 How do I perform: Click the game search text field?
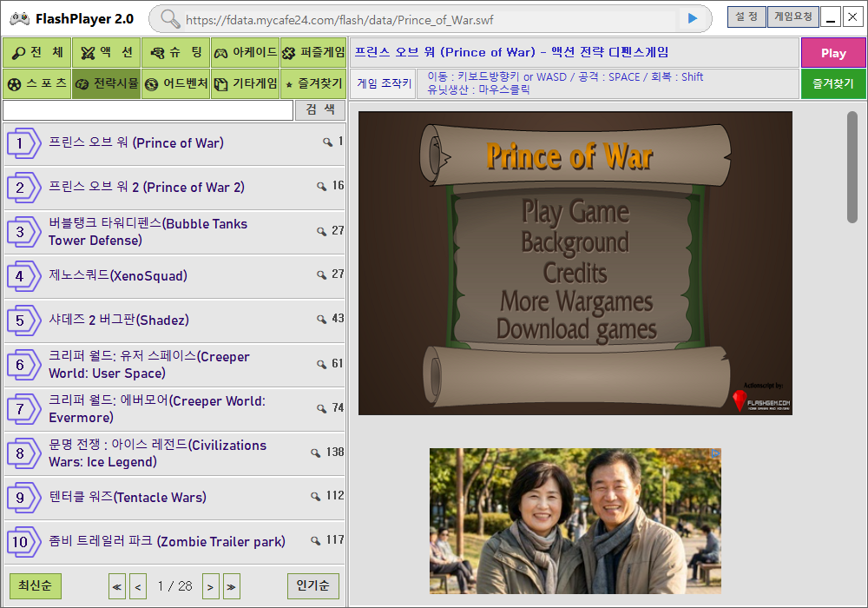(x=148, y=110)
